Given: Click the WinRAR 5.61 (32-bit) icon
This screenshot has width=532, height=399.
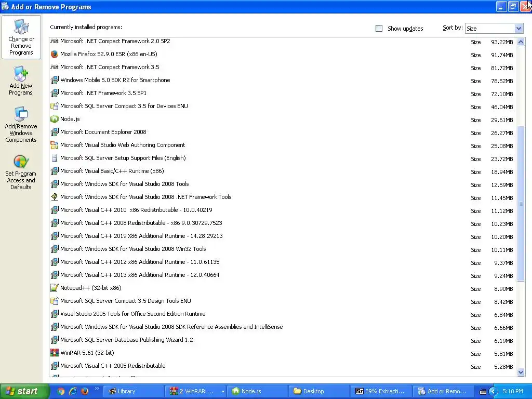Looking at the screenshot, I should (54, 353).
